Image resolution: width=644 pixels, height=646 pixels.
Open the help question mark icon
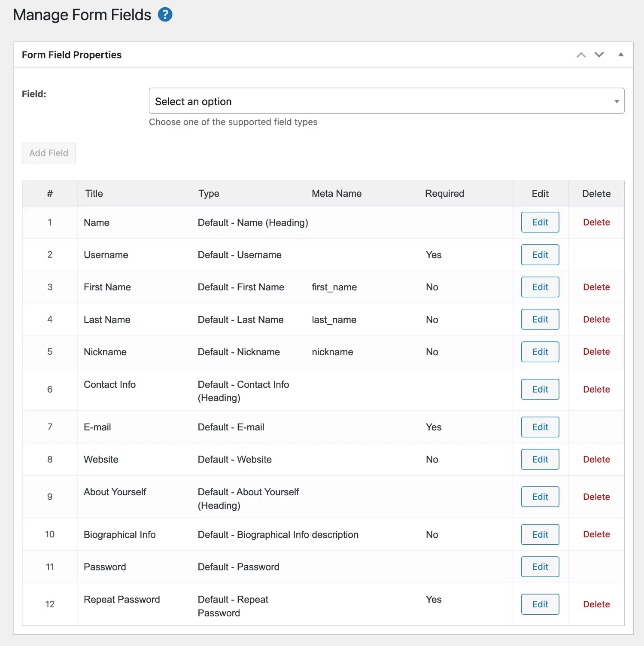point(165,15)
